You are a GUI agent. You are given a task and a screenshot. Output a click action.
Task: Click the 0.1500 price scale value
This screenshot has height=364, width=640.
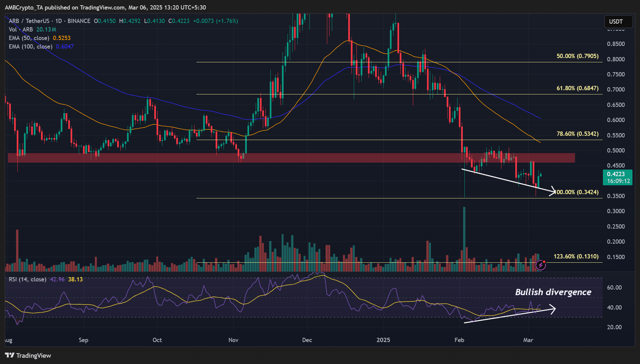tap(616, 257)
